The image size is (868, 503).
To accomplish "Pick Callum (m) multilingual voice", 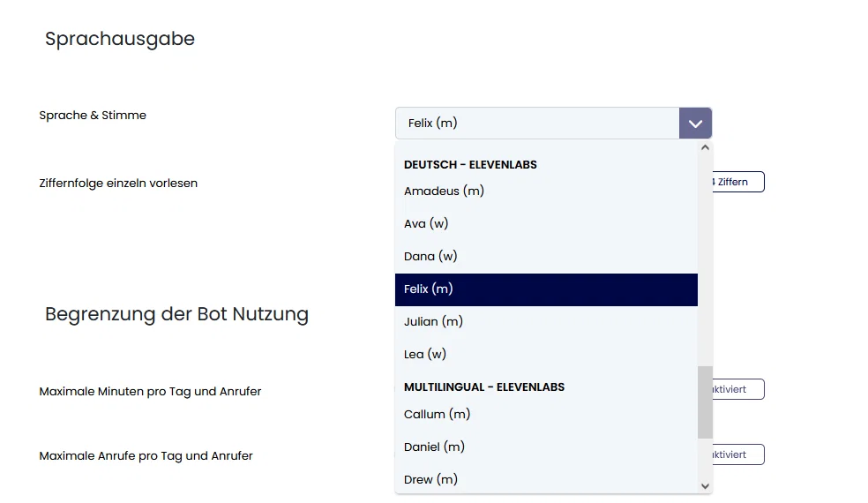I will pyautogui.click(x=546, y=415).
